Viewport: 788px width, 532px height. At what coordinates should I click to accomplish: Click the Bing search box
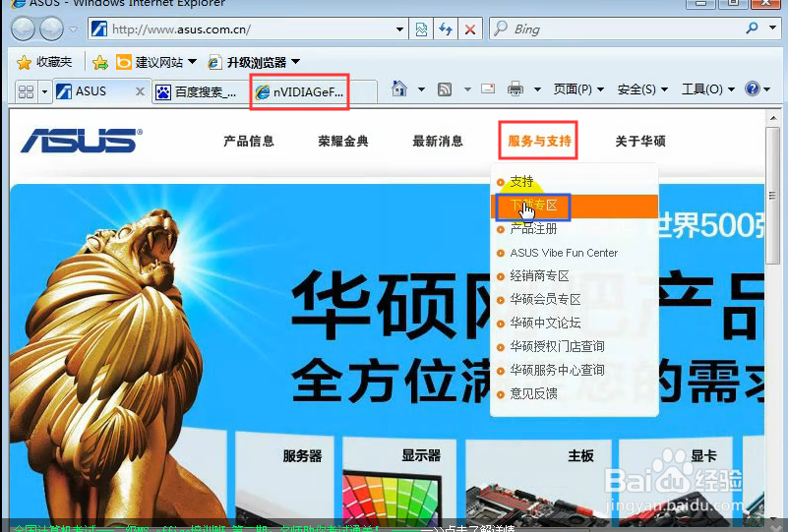(x=614, y=30)
